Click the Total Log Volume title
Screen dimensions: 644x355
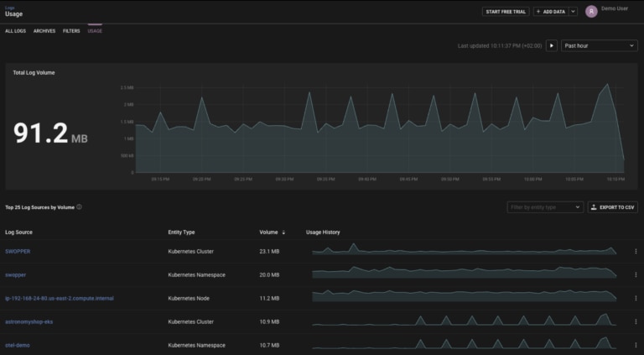34,73
